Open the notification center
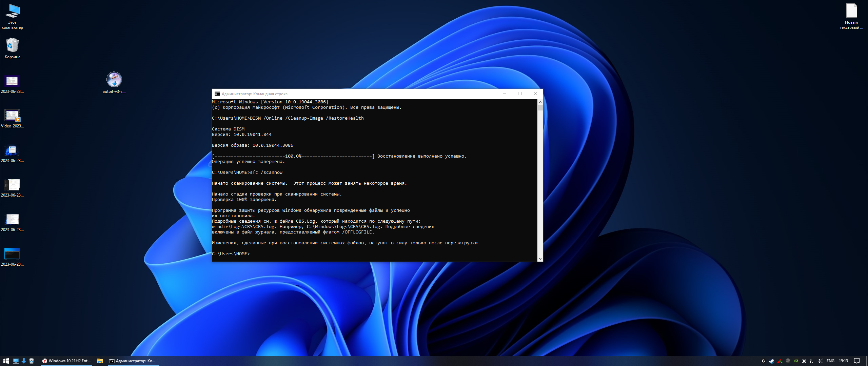 coord(857,361)
